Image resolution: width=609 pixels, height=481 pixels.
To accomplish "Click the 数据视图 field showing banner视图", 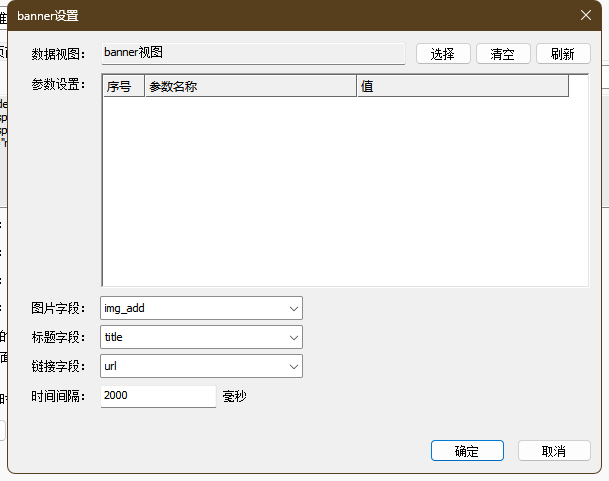I will click(252, 53).
